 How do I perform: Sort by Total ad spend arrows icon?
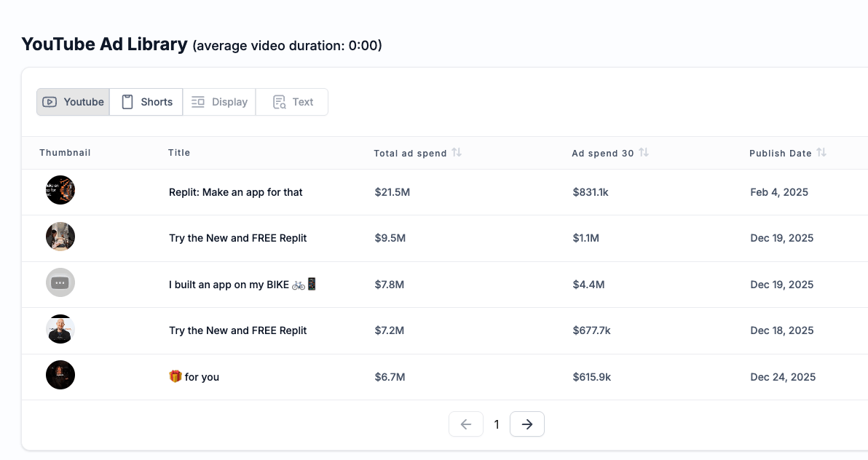[x=457, y=153]
